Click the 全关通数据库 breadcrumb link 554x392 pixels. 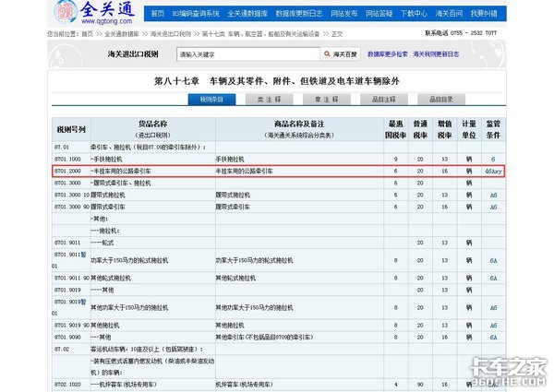pos(122,34)
